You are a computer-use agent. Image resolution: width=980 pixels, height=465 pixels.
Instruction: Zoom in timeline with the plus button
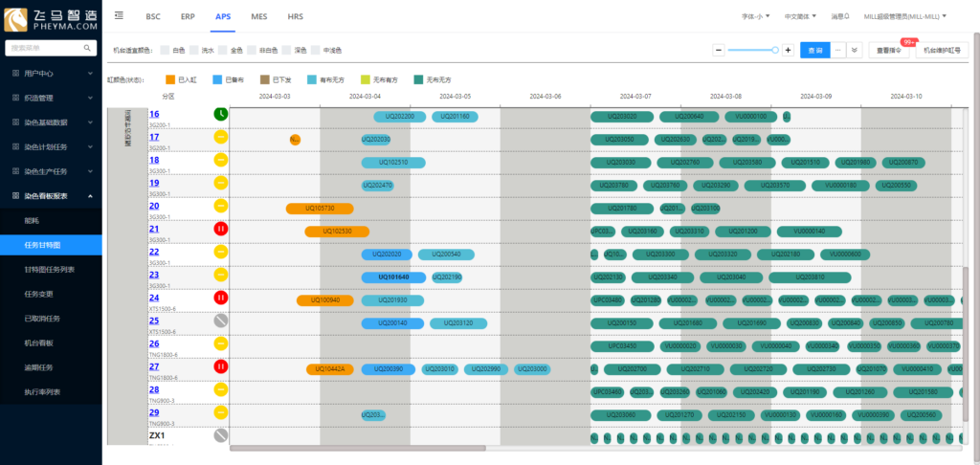click(788, 50)
